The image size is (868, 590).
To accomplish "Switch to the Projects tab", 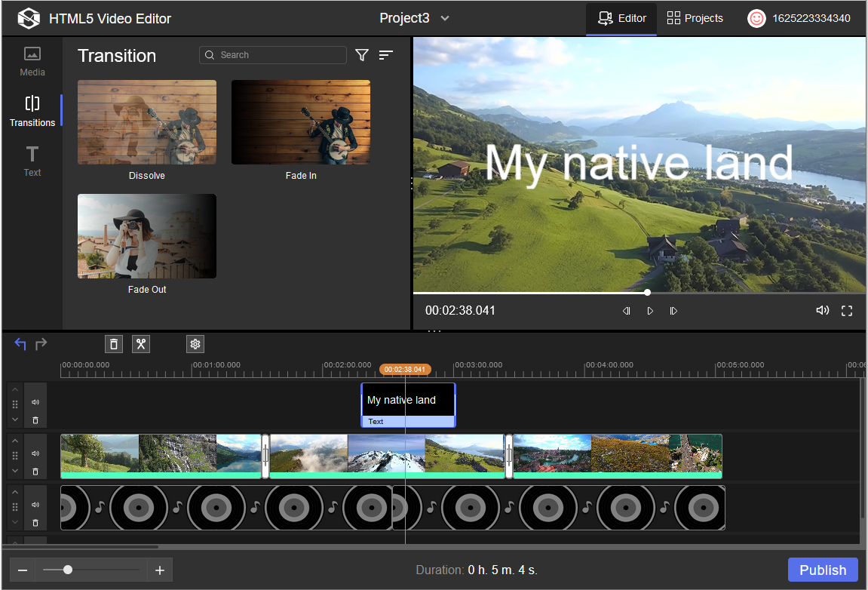I will tap(694, 18).
